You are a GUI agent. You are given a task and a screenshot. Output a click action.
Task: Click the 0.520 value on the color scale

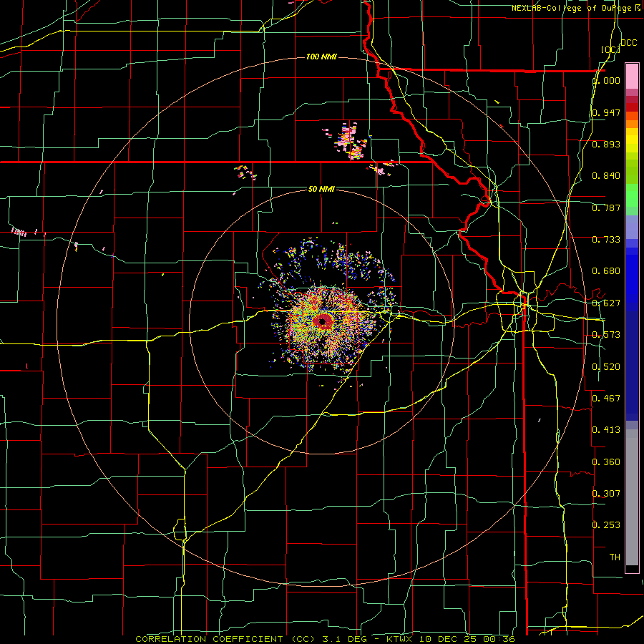click(606, 367)
